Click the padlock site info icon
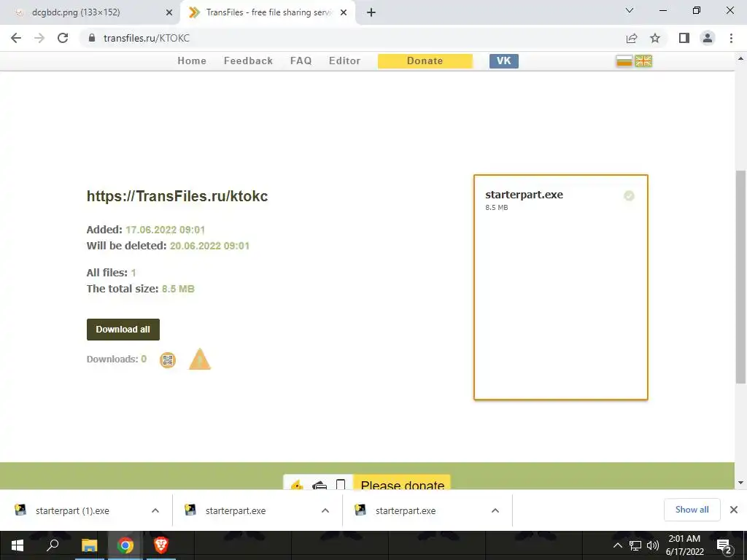 tap(93, 38)
